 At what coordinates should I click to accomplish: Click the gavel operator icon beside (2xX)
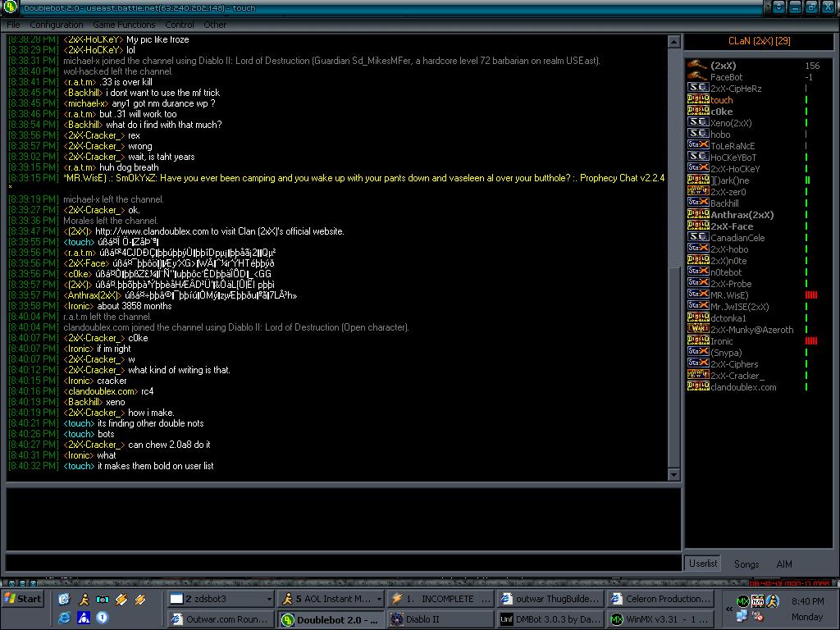pos(697,65)
